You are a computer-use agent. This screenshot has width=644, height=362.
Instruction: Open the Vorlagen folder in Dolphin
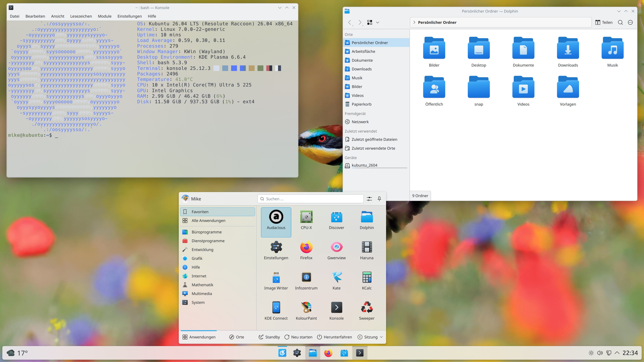568,91
